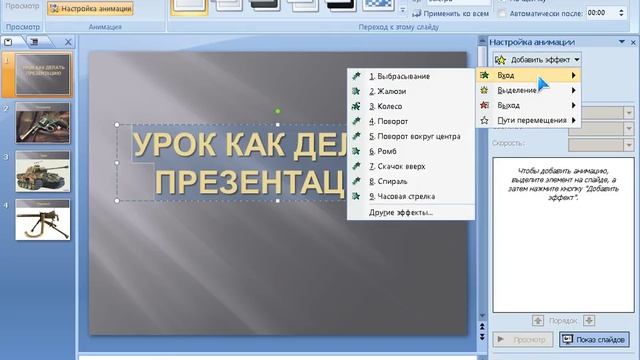Click the Настройка анимации ribbon button
Screen dimensions: 640x360
90,9
